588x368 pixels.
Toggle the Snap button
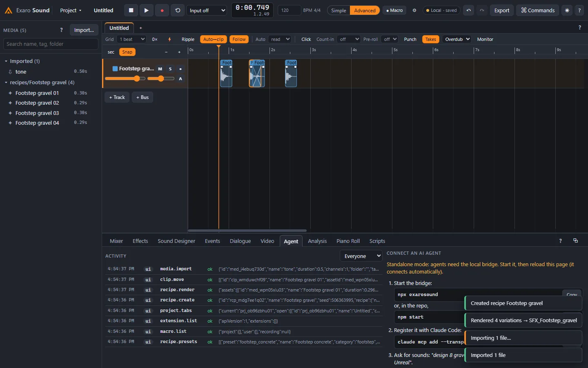(127, 52)
